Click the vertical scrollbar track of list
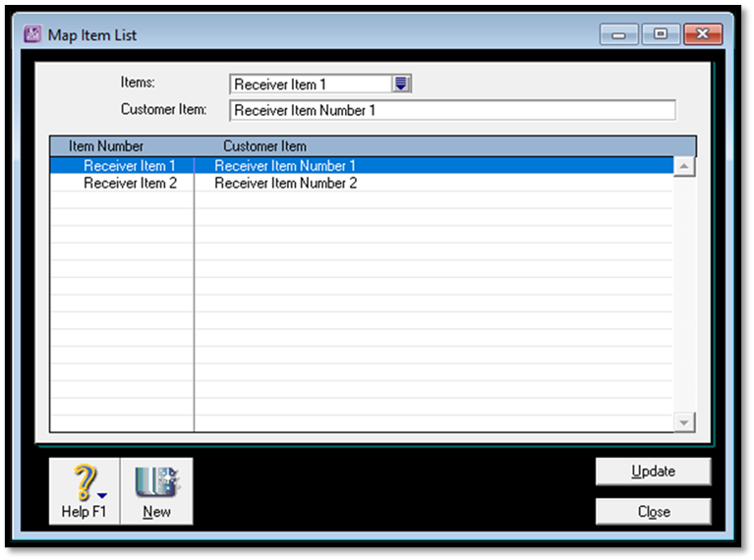Screen dimensions: 754x560 (x=684, y=295)
